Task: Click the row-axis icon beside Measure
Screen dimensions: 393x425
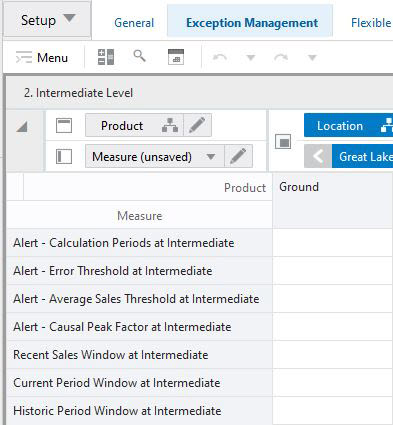Action: pos(64,156)
